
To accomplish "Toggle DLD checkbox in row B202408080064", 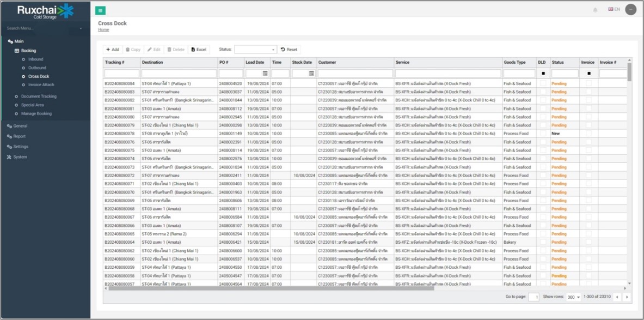I will click(543, 242).
